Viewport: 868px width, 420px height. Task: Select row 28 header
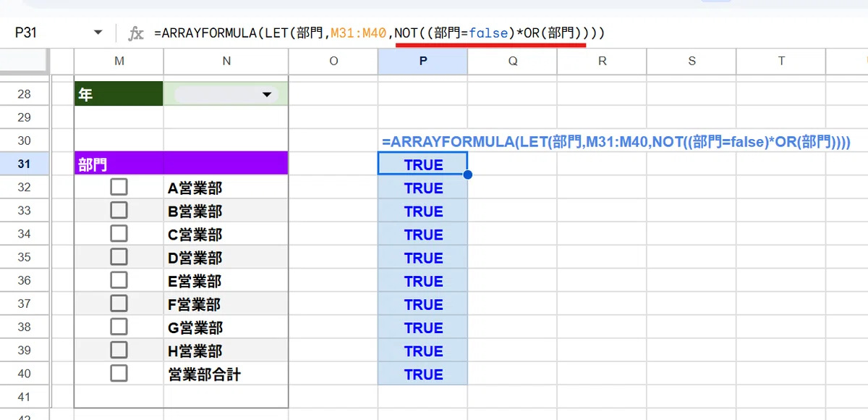(24, 94)
